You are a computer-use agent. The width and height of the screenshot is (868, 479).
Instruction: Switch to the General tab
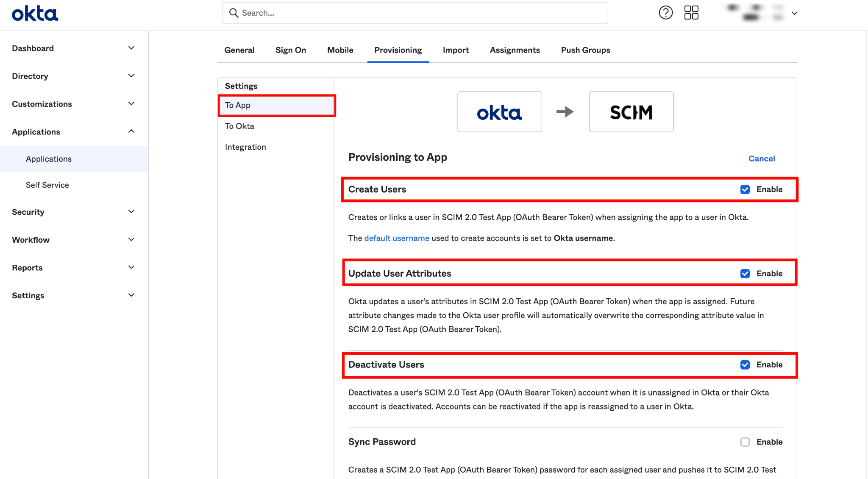[239, 50]
